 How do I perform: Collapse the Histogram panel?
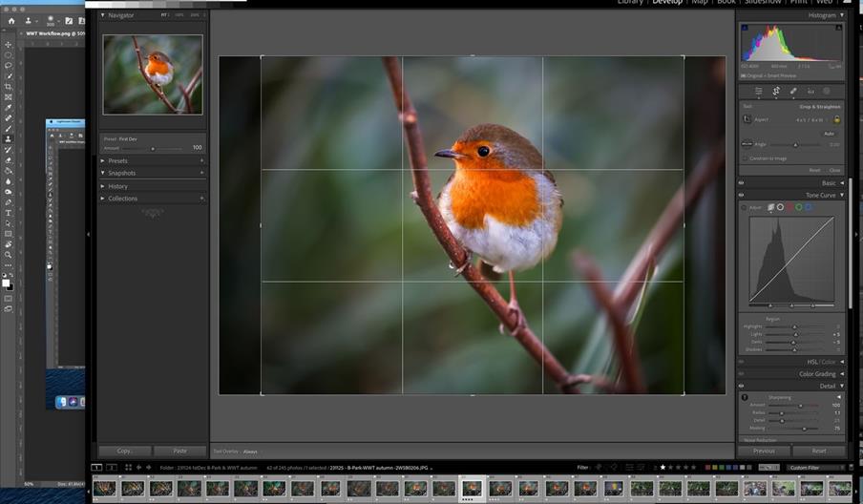[842, 15]
